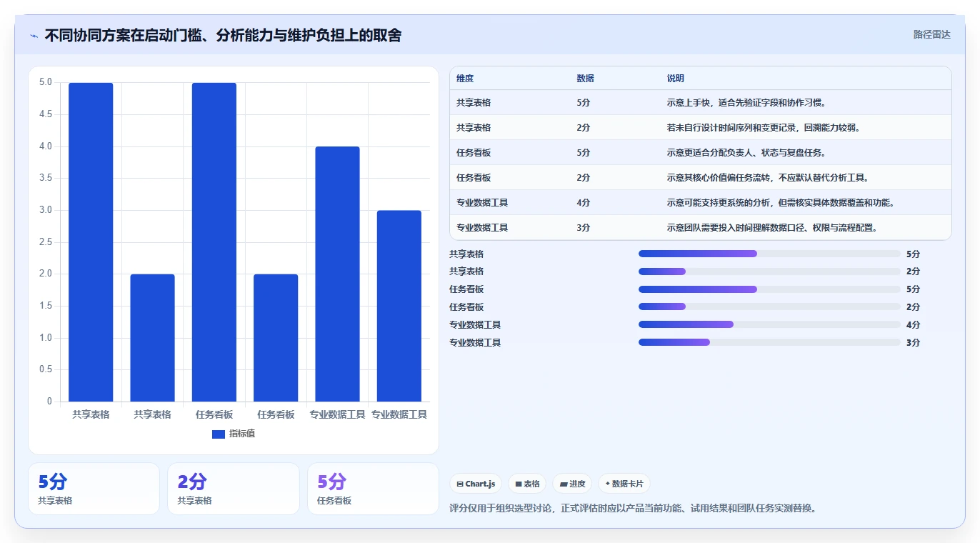This screenshot has width=980, height=543.
Task: Select the 表格 chip
Action: (x=527, y=484)
